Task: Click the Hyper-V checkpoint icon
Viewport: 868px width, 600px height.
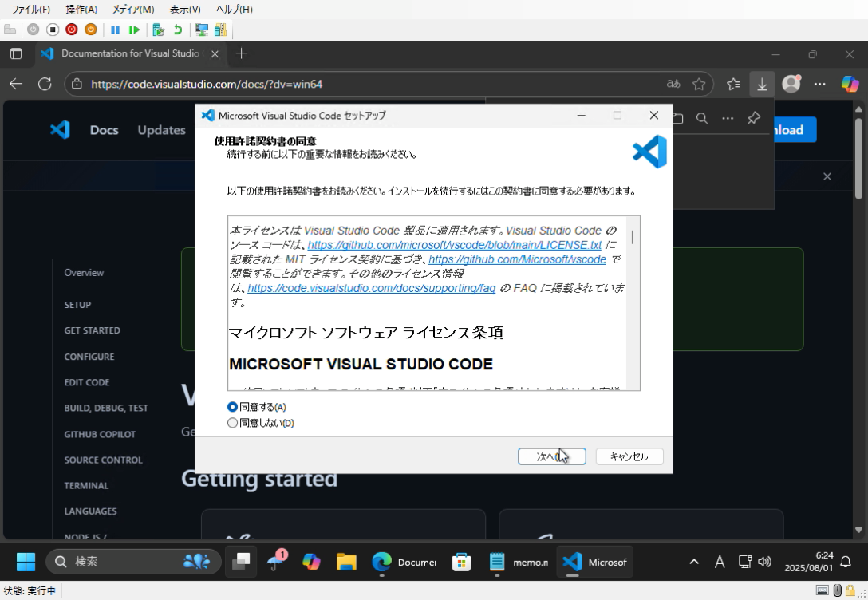Action: pos(158,30)
